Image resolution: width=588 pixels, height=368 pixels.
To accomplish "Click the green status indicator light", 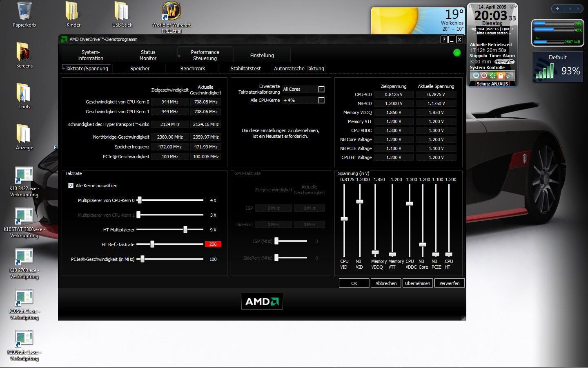I will [x=457, y=53].
